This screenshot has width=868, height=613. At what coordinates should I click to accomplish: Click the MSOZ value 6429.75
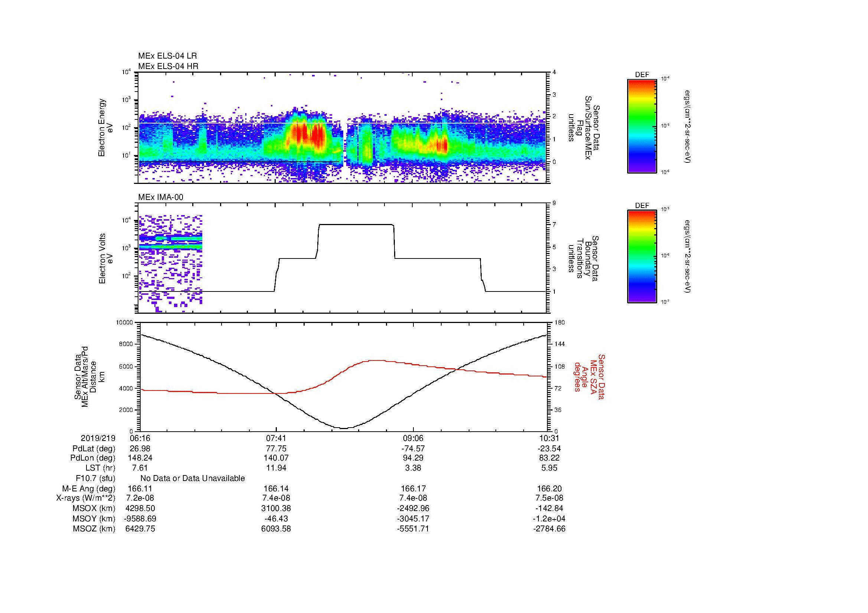tap(140, 529)
